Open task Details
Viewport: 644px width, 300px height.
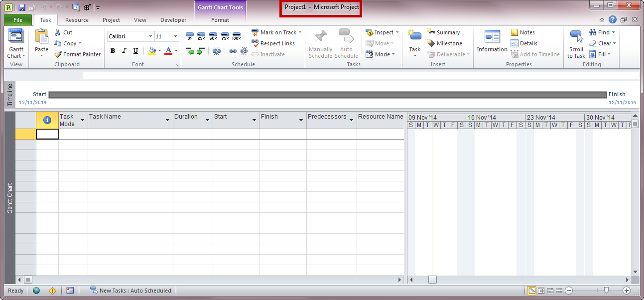click(x=524, y=43)
